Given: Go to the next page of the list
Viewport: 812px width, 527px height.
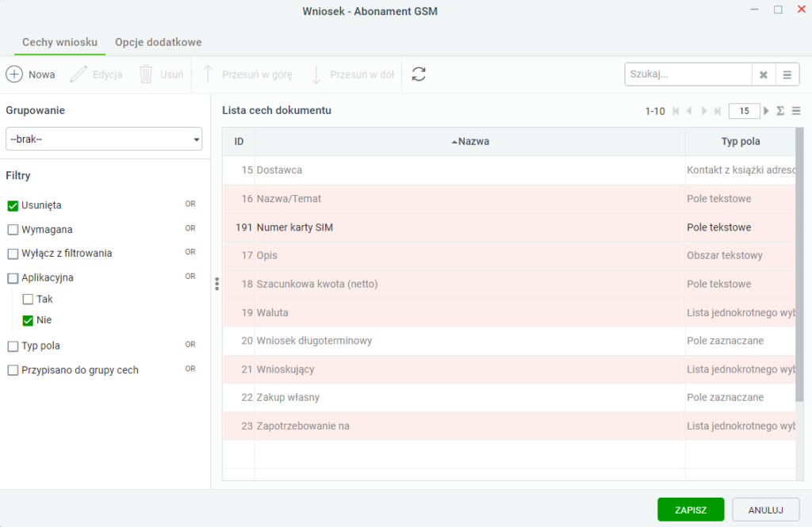Looking at the screenshot, I should coord(704,111).
